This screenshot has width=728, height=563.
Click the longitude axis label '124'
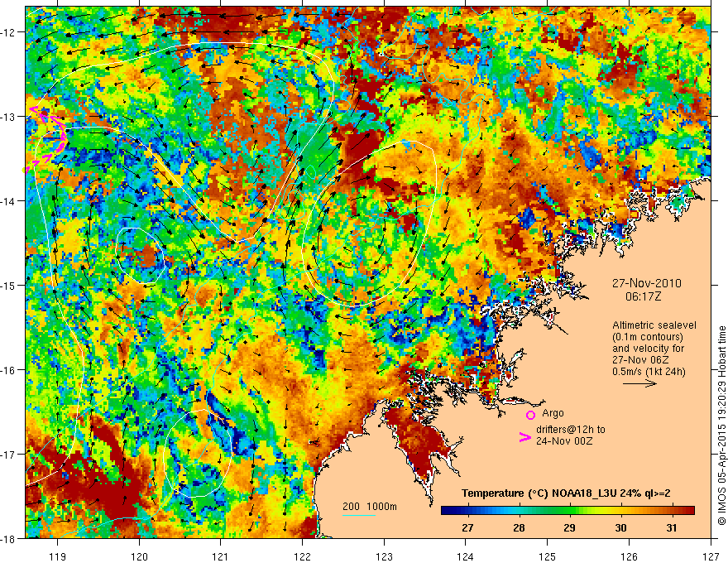point(465,556)
